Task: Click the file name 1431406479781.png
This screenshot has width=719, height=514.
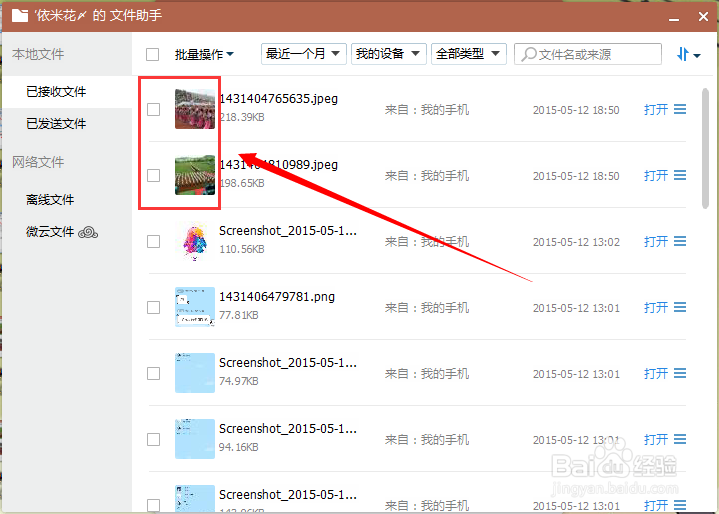Action: [x=277, y=297]
